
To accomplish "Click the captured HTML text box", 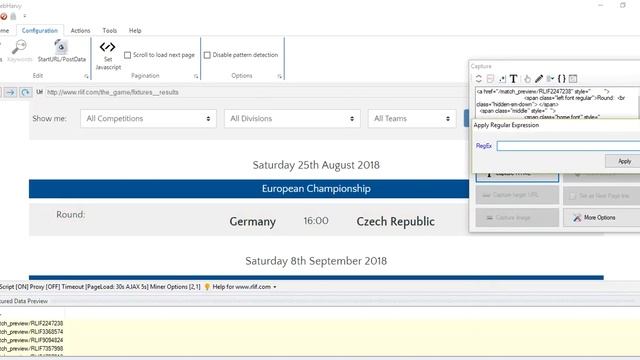I will (556, 103).
